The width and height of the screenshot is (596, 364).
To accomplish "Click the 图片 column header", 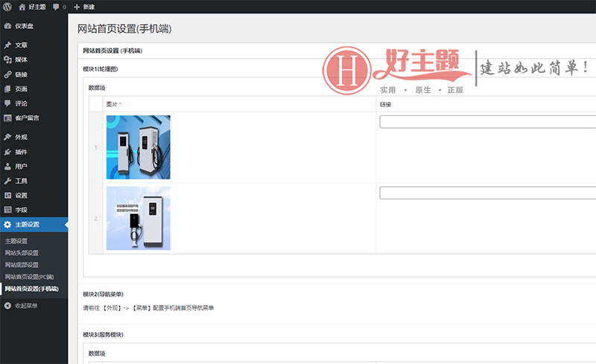I will [x=114, y=104].
